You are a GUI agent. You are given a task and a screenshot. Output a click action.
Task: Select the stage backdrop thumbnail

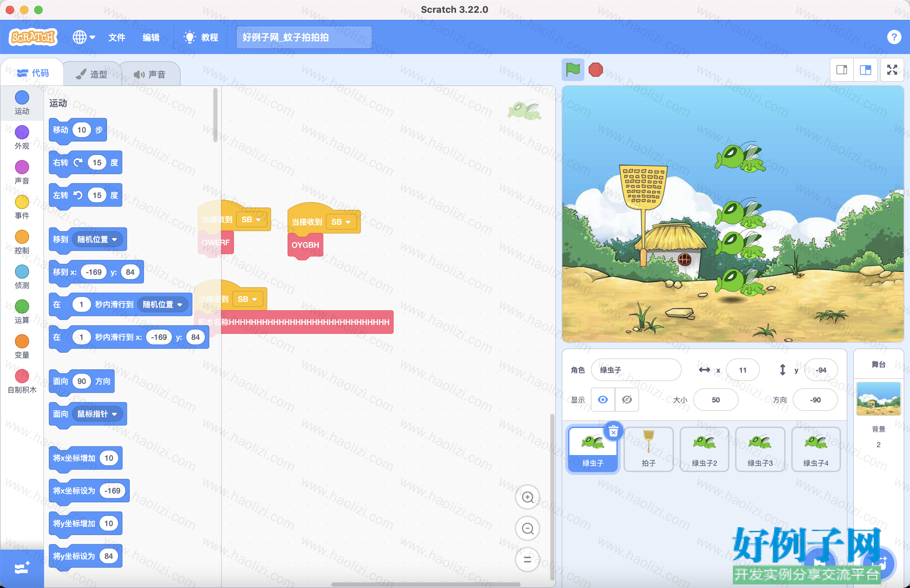point(878,399)
